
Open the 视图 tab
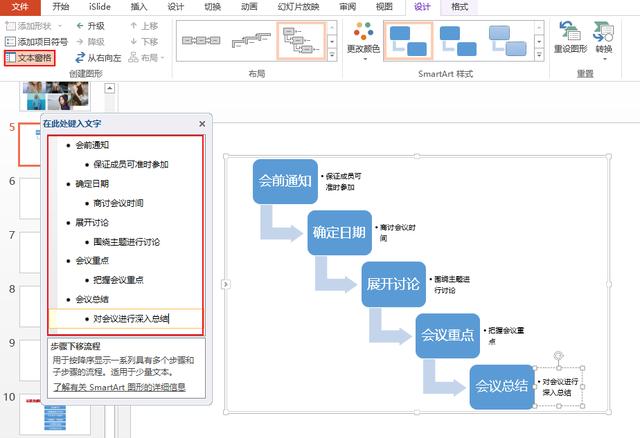[x=384, y=7]
